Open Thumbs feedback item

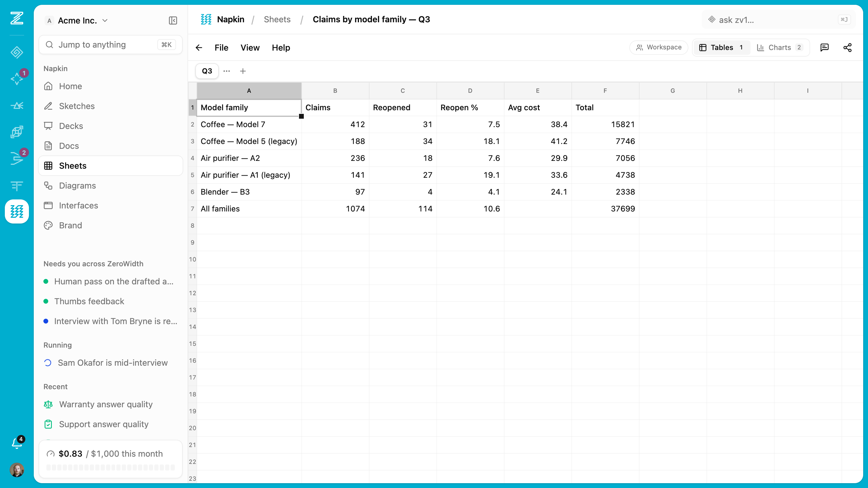111,302
